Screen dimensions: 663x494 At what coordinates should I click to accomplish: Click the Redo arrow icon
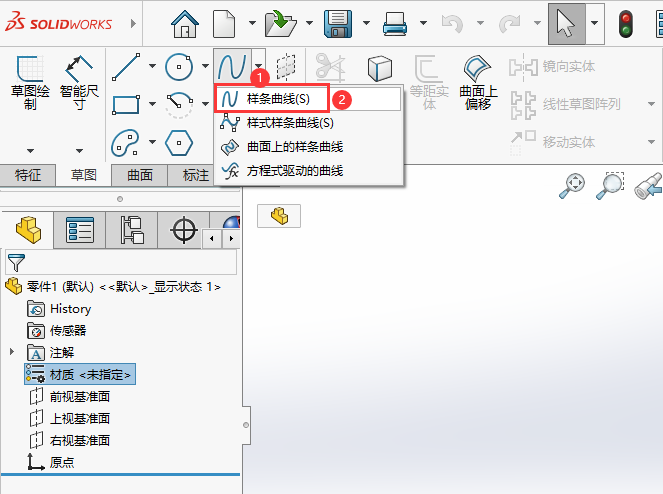pyautogui.click(x=510, y=24)
